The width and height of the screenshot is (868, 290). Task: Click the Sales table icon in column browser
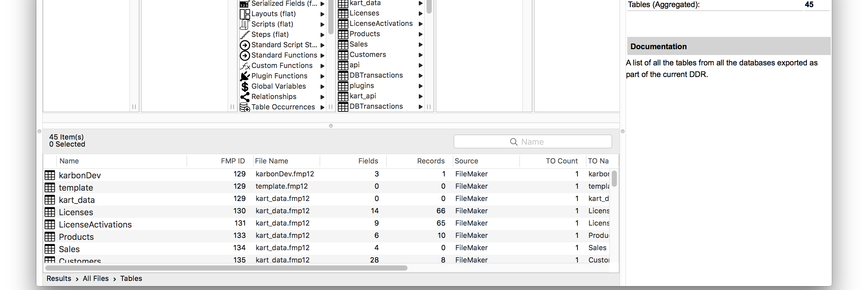pos(343,45)
